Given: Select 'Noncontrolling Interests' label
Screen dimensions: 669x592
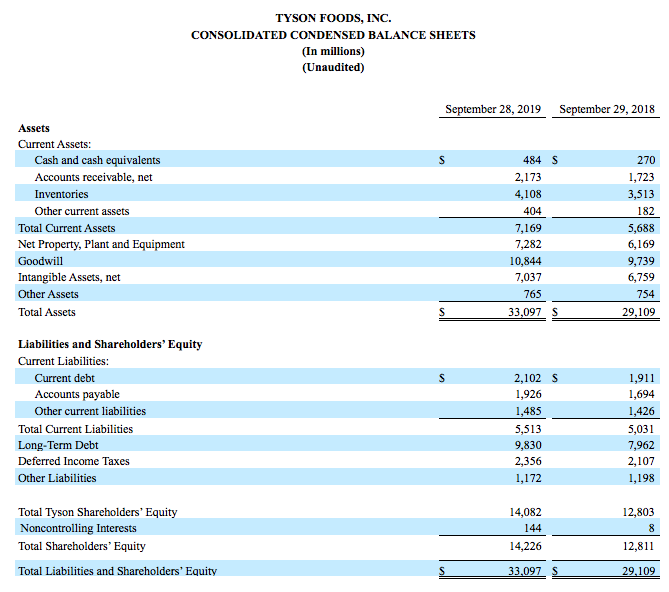Looking at the screenshot, I should click(x=78, y=528).
